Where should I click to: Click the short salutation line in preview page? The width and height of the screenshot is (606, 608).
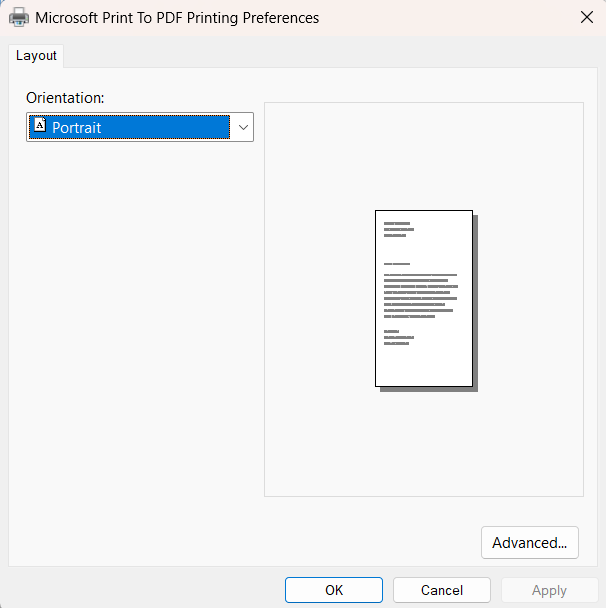click(x=396, y=263)
